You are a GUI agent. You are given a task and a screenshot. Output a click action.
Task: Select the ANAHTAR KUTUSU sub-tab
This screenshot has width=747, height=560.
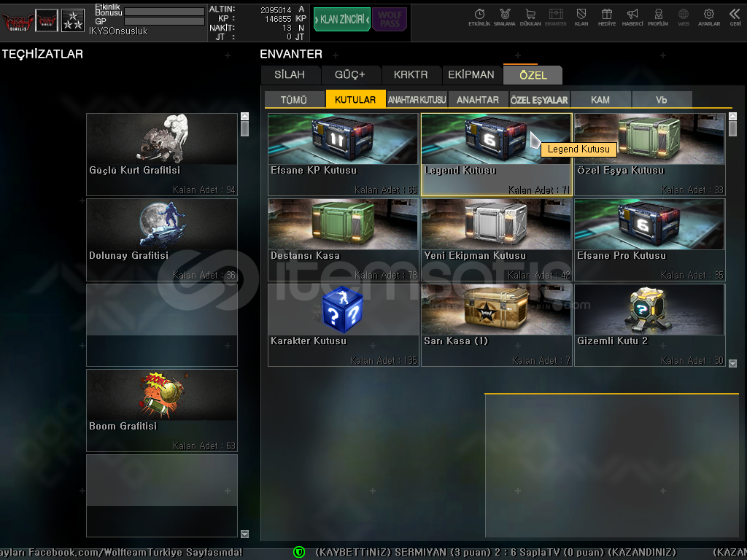click(417, 99)
